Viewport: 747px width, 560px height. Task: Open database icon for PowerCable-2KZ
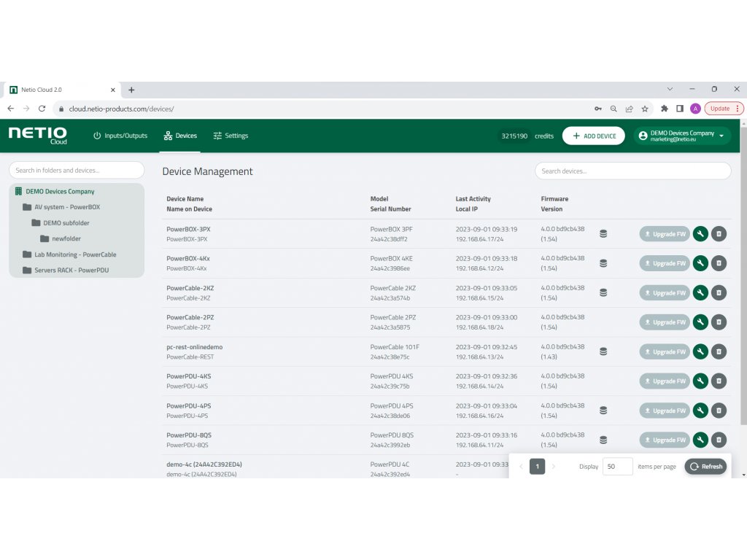[603, 293]
